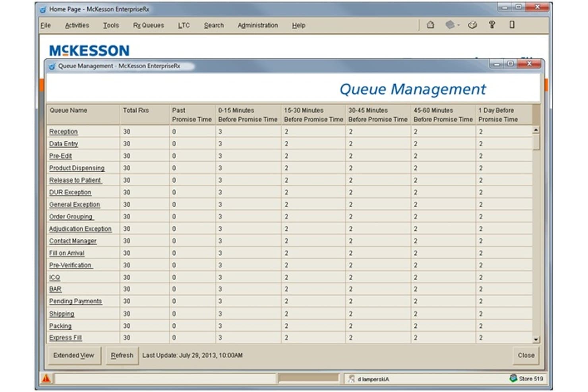Click the scrollbar down arrow in the queue table
This screenshot has width=588, height=392.
click(536, 340)
